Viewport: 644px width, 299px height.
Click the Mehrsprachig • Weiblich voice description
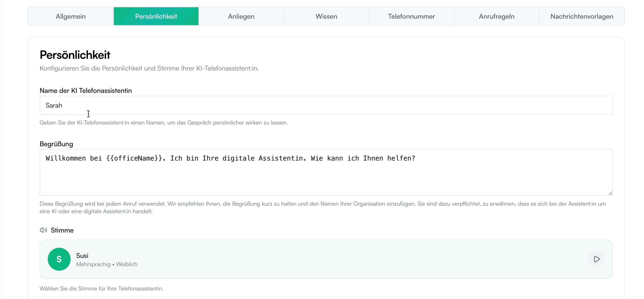[x=107, y=264]
